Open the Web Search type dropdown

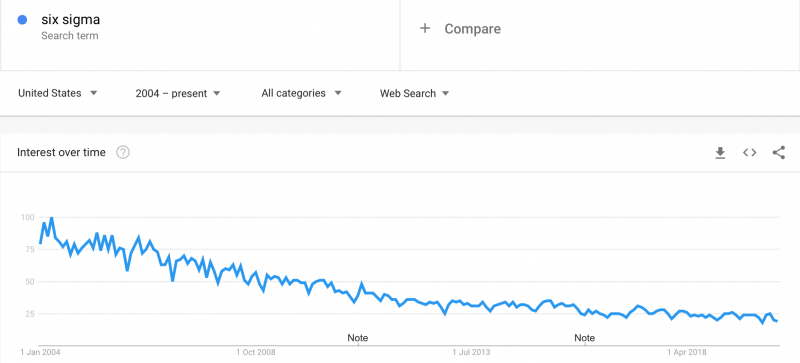(x=414, y=93)
